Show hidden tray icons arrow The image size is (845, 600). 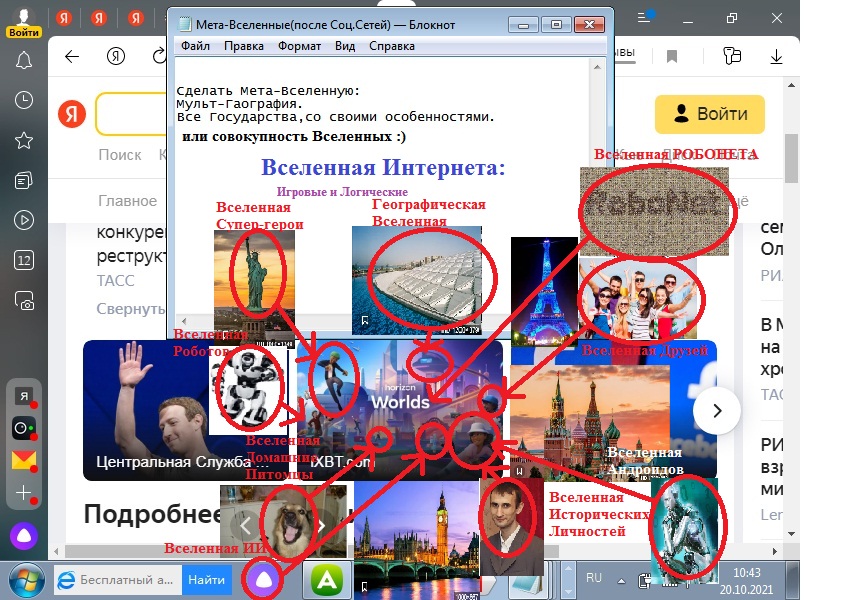point(621,581)
